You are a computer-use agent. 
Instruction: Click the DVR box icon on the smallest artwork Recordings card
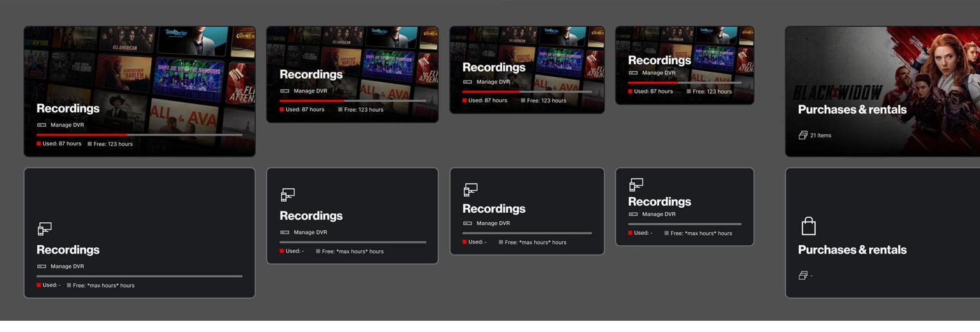[633, 72]
